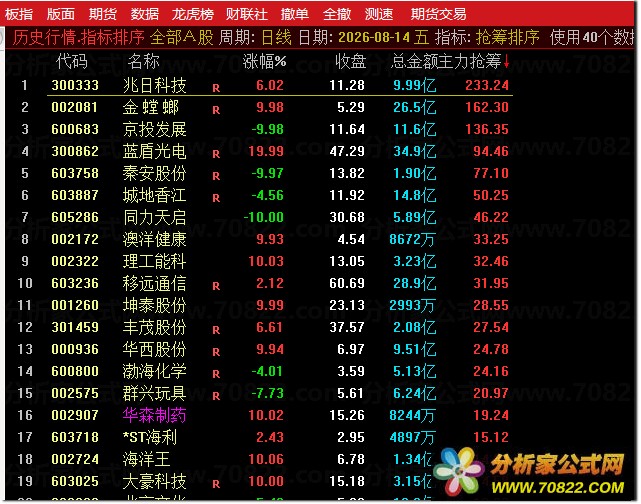Open the 财联社 menu

247,14
